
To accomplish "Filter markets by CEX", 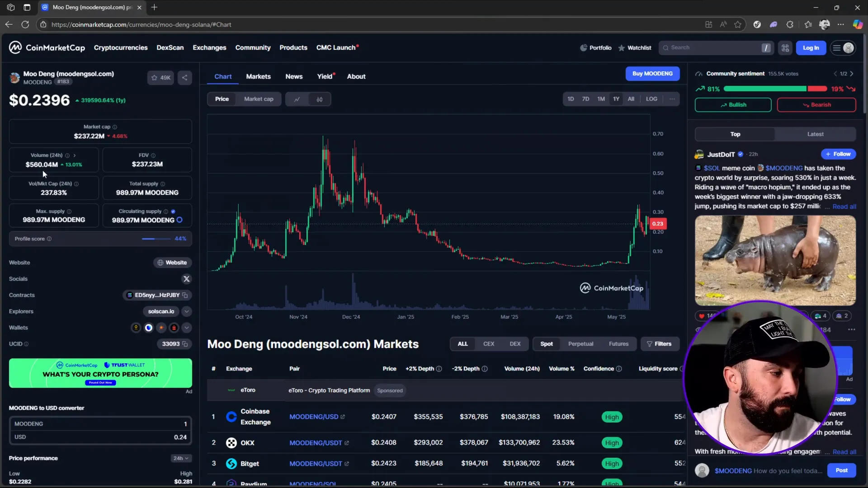I will [x=489, y=344].
